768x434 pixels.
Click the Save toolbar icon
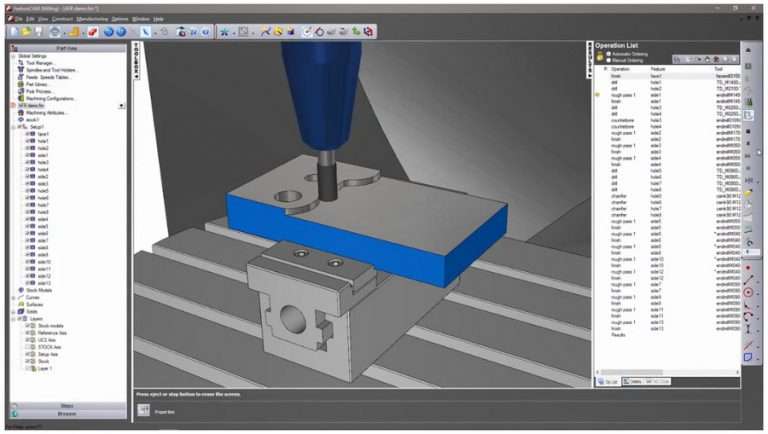38,32
